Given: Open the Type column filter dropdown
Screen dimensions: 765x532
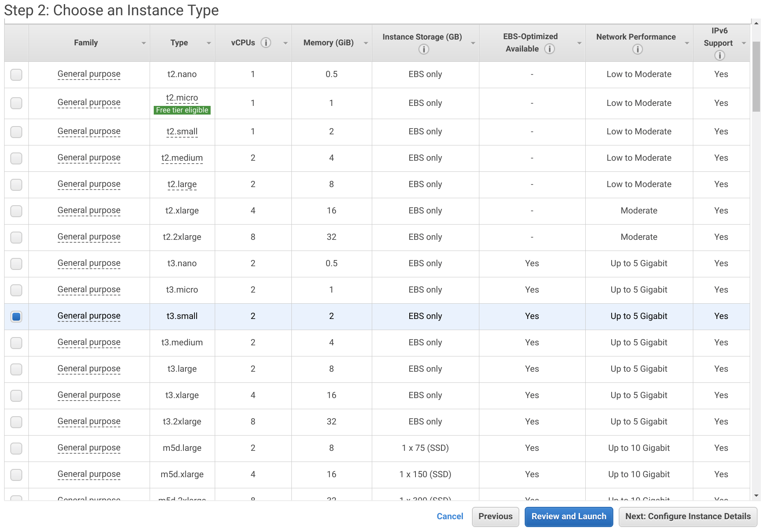Looking at the screenshot, I should pyautogui.click(x=209, y=43).
